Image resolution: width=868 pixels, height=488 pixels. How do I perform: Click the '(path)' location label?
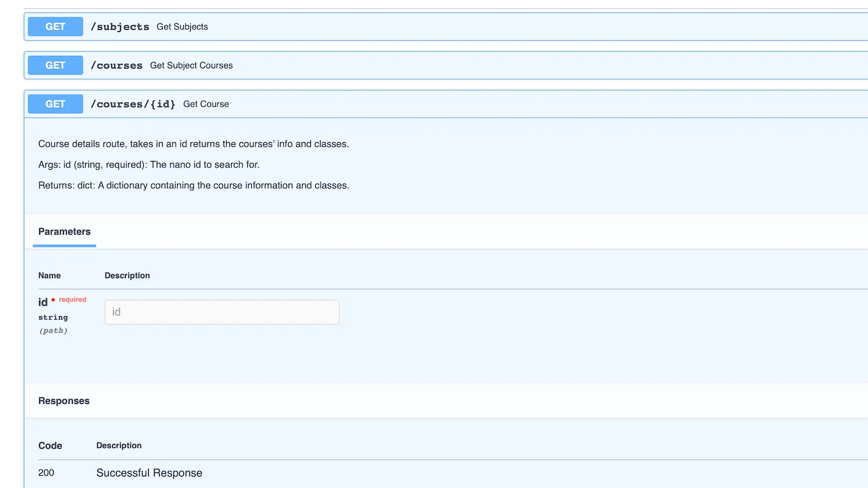click(53, 331)
